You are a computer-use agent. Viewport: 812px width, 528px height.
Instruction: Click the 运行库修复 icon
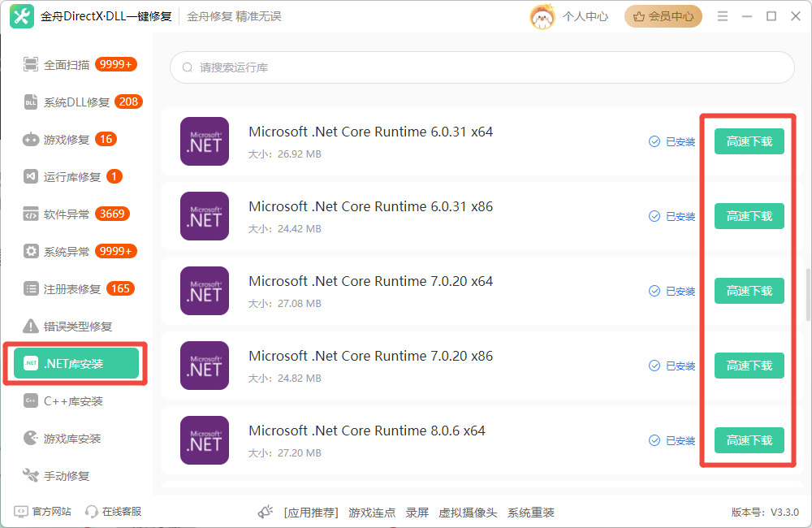point(31,177)
